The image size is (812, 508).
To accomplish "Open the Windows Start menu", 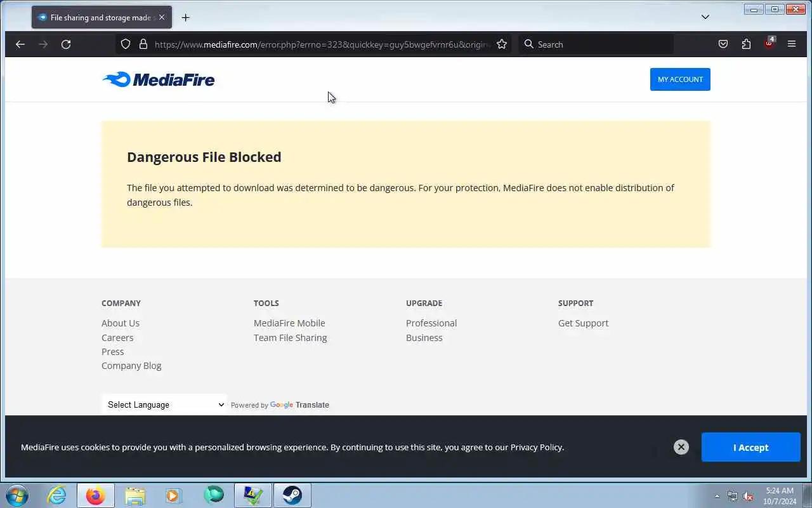I will [x=17, y=495].
